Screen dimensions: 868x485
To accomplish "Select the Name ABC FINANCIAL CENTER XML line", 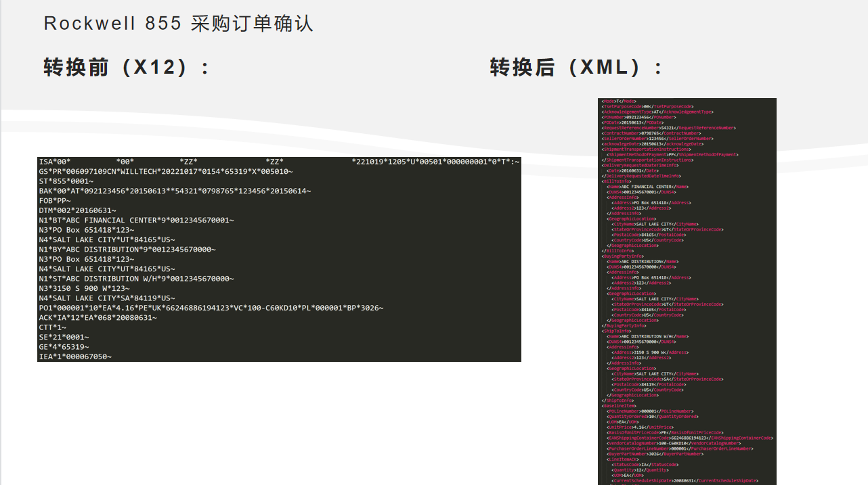I will [647, 187].
